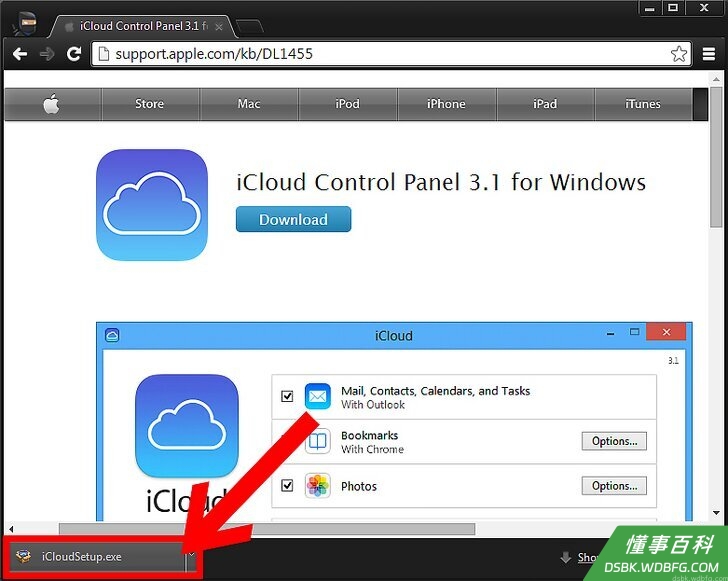Click the large iCloud app icon

click(152, 205)
